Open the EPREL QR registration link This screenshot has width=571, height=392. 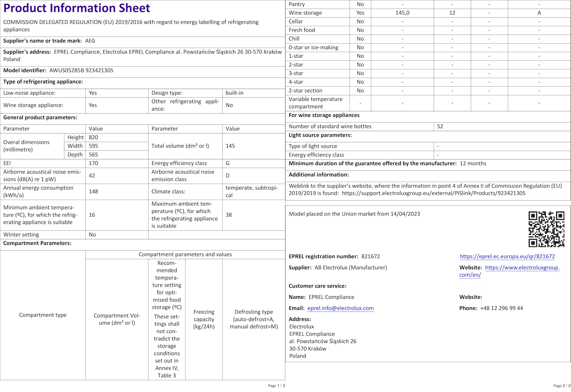[507, 257]
